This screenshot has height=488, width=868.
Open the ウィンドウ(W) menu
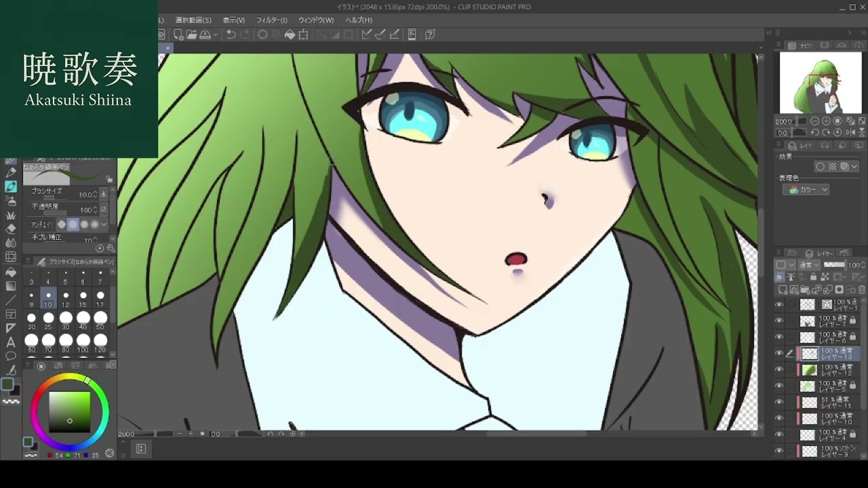(x=316, y=20)
